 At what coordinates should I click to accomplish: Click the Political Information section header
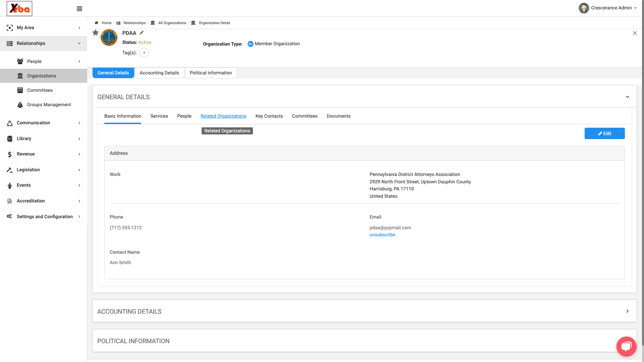coord(364,341)
